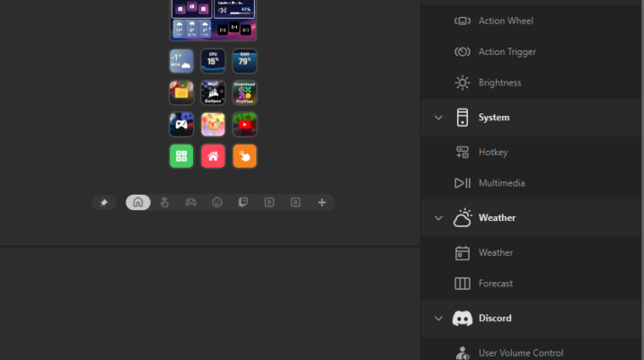Select the Action Wheel action
The image size is (644, 360).
(507, 21)
